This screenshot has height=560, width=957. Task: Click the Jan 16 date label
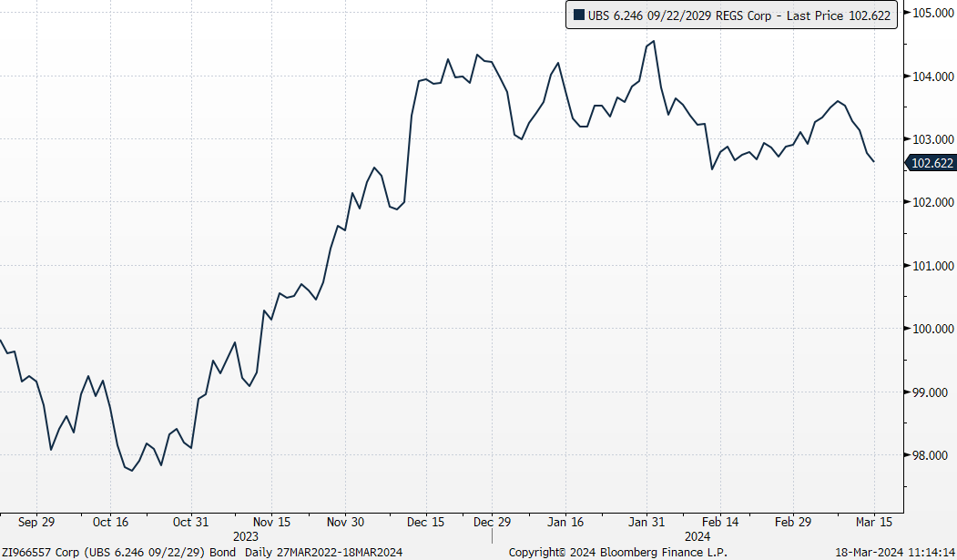pyautogui.click(x=565, y=522)
